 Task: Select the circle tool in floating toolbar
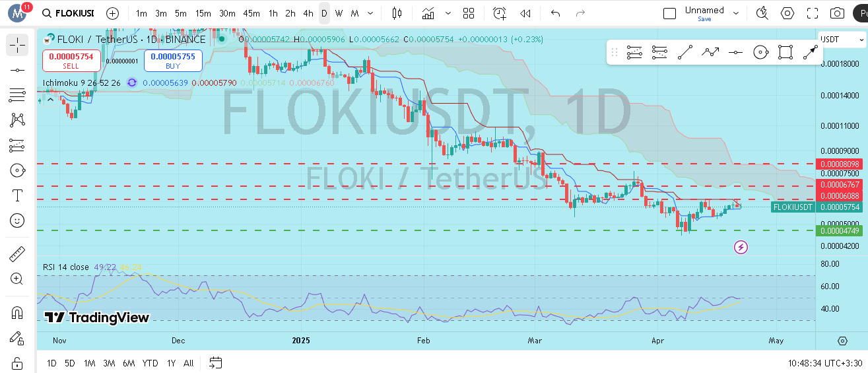pos(760,52)
